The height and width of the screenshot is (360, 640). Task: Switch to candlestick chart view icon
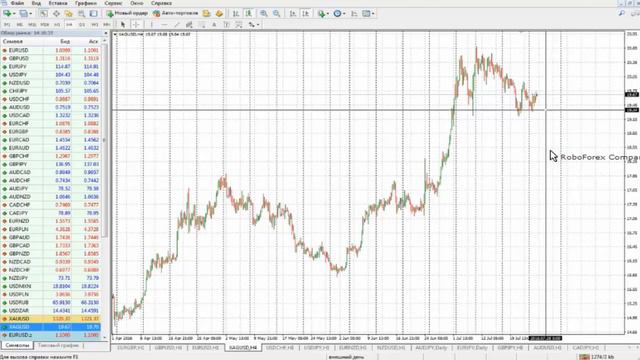[248, 13]
